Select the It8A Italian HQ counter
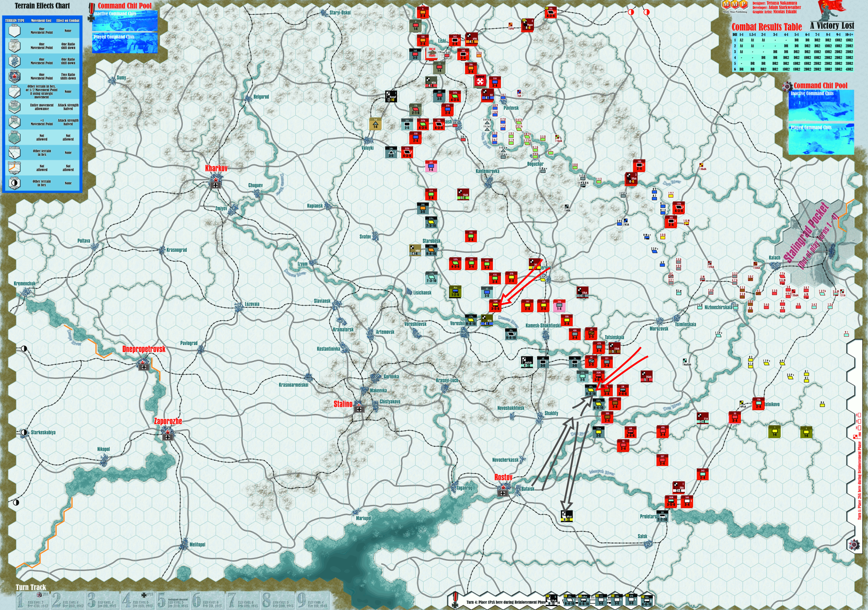This screenshot has width=868, height=610. (x=415, y=250)
